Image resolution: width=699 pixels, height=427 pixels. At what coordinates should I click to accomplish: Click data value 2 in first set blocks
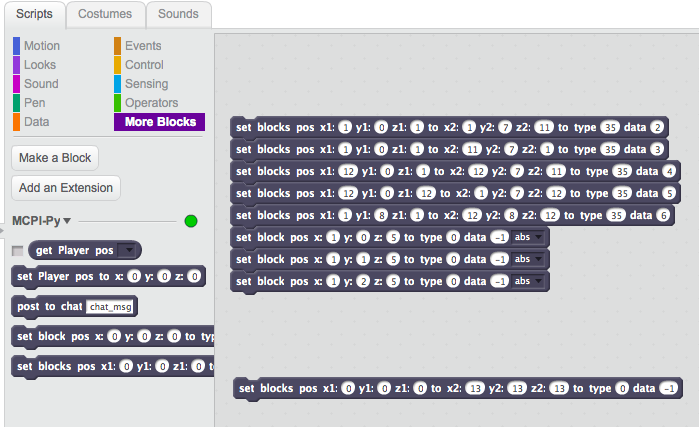657,127
